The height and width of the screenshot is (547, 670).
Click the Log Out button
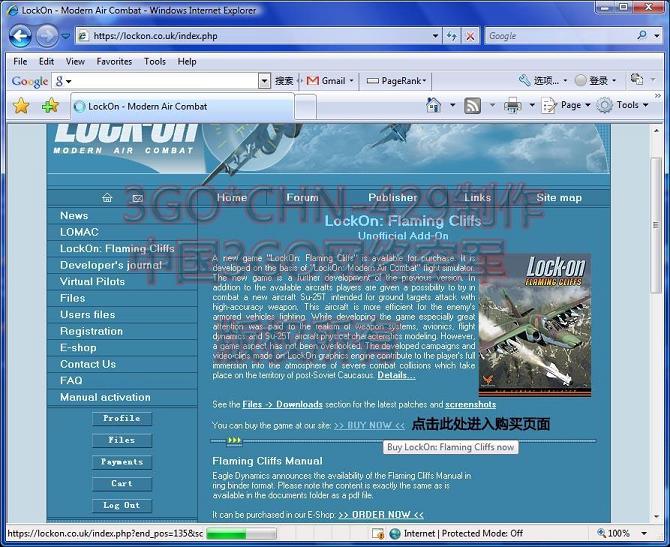pos(122,506)
